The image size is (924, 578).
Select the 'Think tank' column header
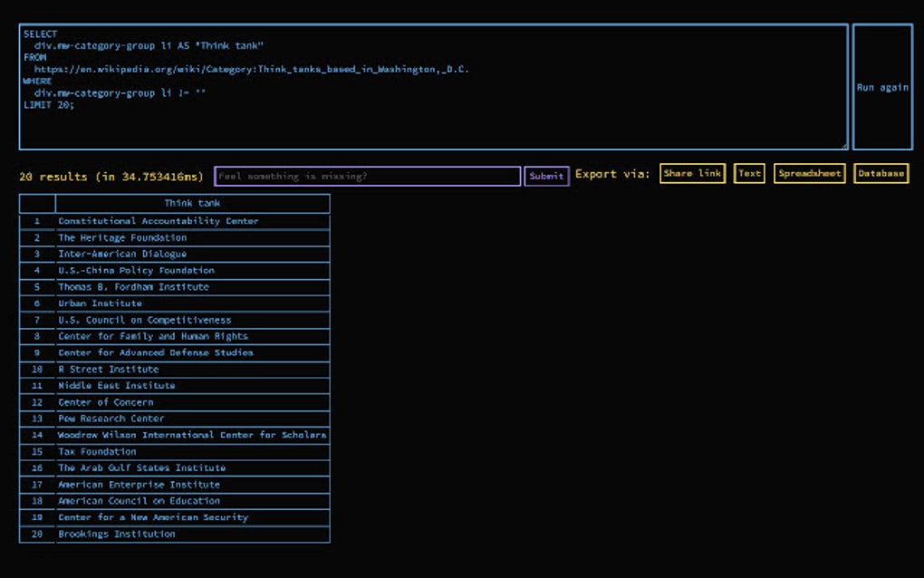[x=192, y=203]
